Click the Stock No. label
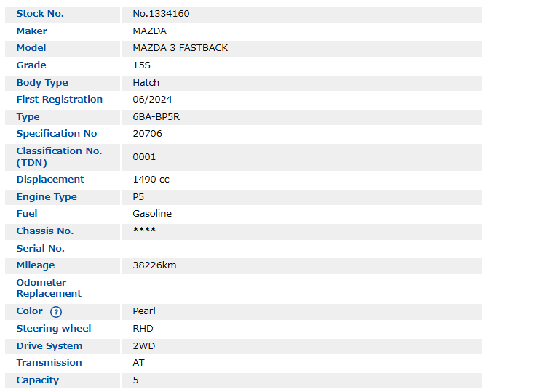This screenshot has width=556, height=392. 40,14
